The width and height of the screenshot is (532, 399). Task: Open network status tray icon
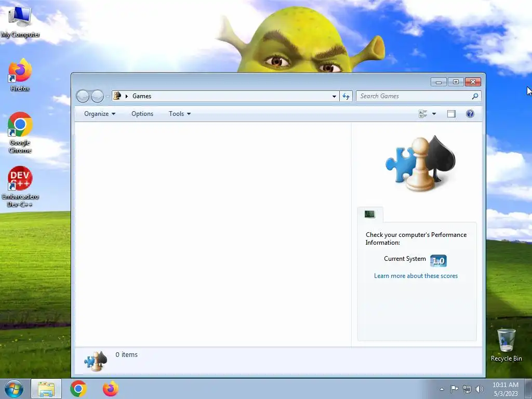click(467, 389)
